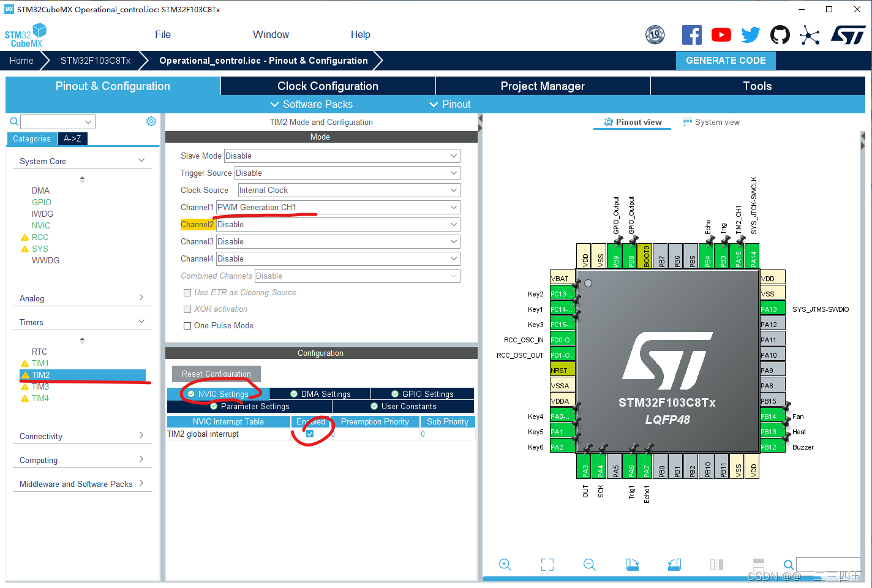Screen dimensions: 872x588
Task: Rotate the chip counter-clockwise icon
Action: coord(674,565)
